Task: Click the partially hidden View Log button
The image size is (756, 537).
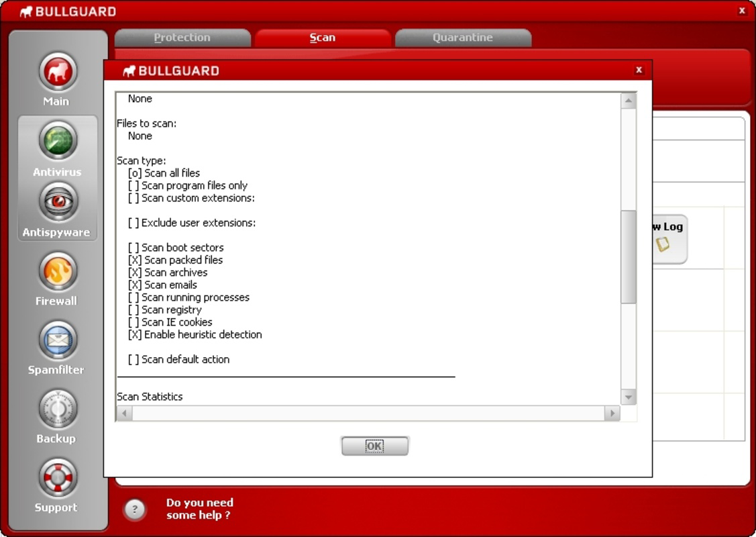Action: click(x=669, y=240)
